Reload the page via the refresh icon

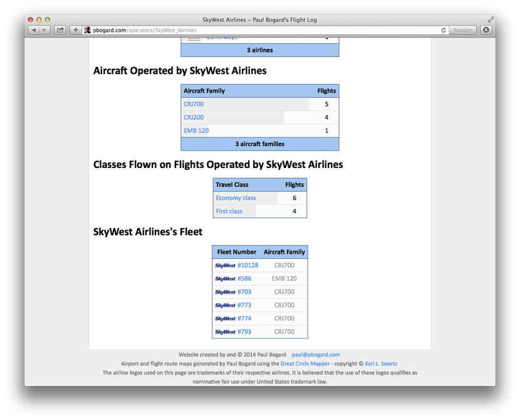click(442, 29)
